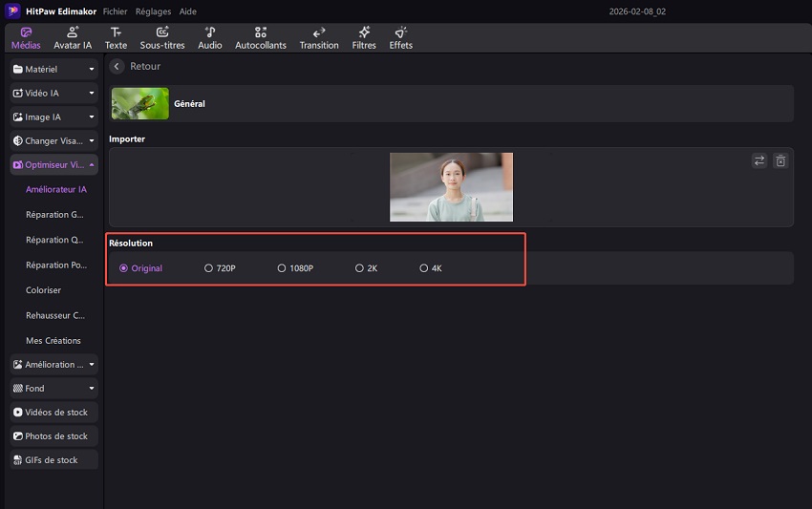Image resolution: width=812 pixels, height=509 pixels.
Task: Select the Original resolution option
Action: coord(140,268)
